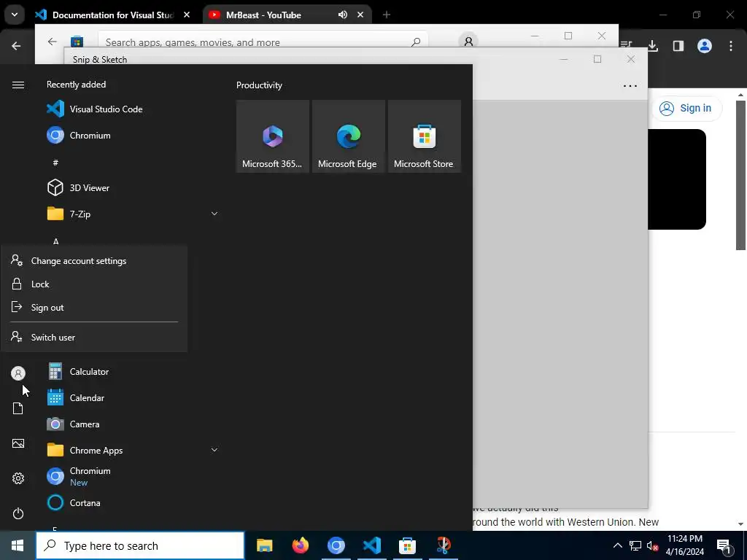Screen dimensions: 747x560
Task: Click the Microsoft Store search magnifier
Action: click(x=416, y=42)
